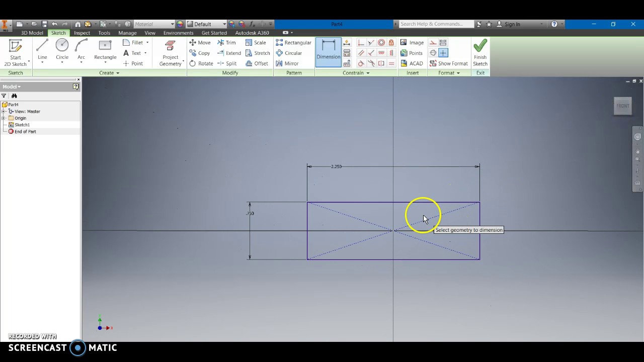Expand the View: Master tree node
This screenshot has width=644, height=362.
[x=4, y=112]
